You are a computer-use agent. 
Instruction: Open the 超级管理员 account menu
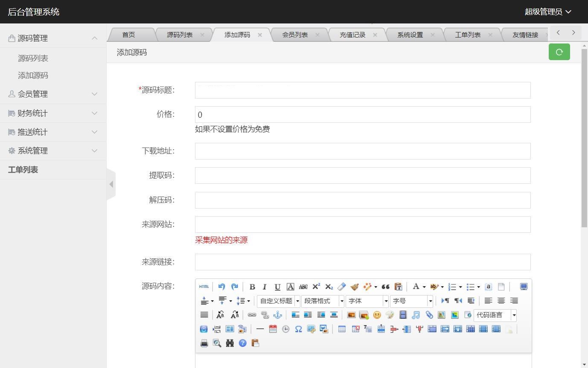coord(548,12)
